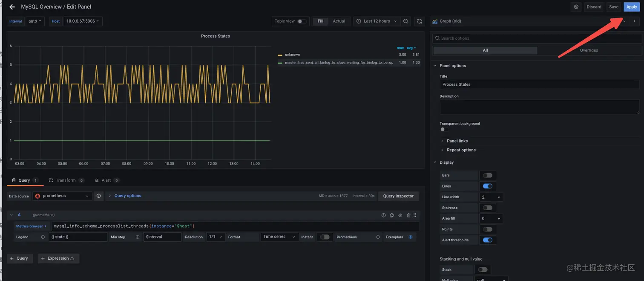The height and width of the screenshot is (281, 644).
Task: Go back using the top-left arrow
Action: 12,7
